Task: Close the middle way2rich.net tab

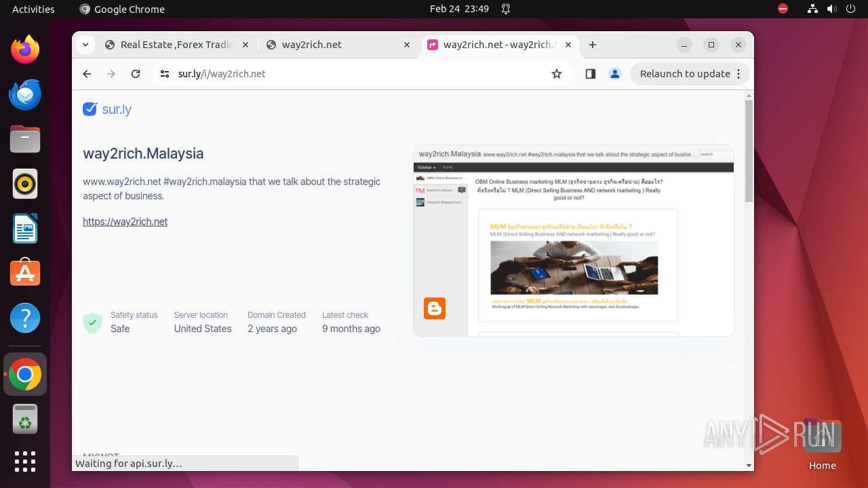Action: point(407,45)
